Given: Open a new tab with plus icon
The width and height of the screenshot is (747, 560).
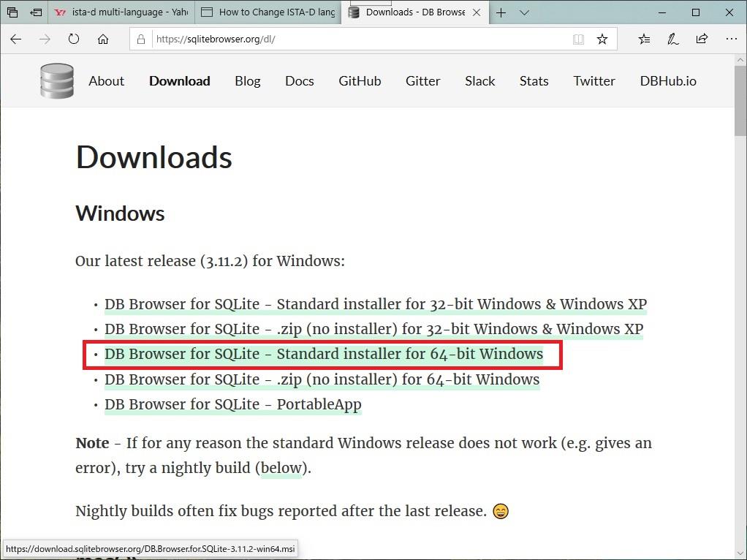Looking at the screenshot, I should 501,13.
